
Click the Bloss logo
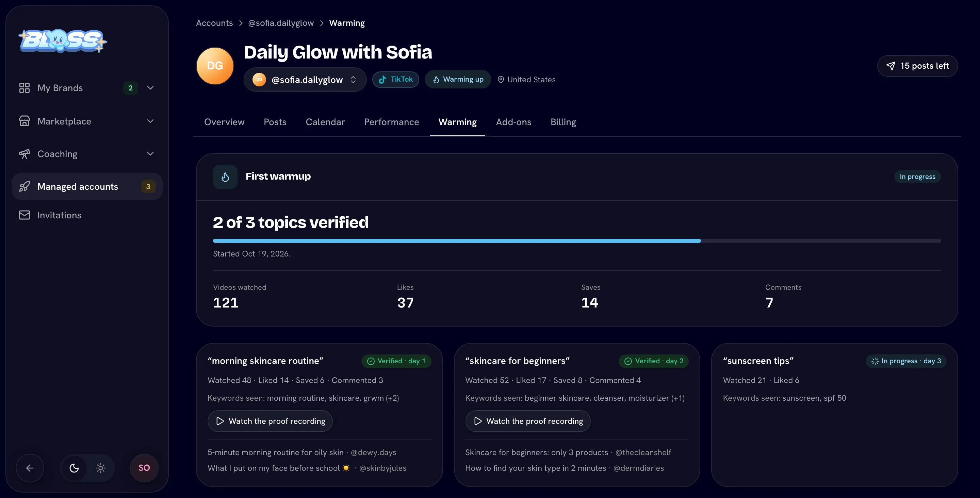[63, 41]
